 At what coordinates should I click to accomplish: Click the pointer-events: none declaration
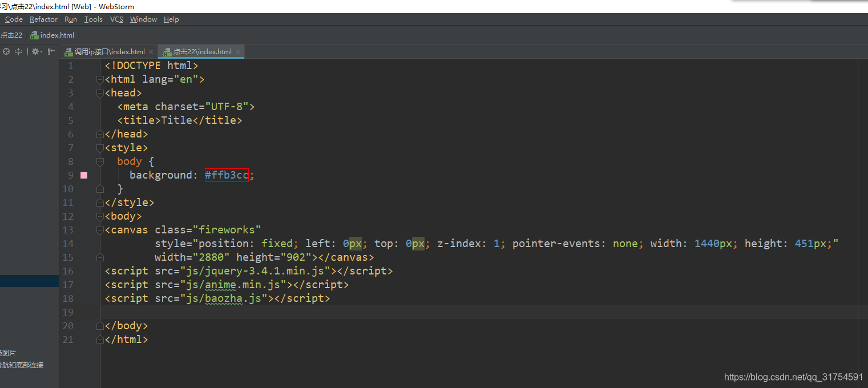tap(578, 244)
